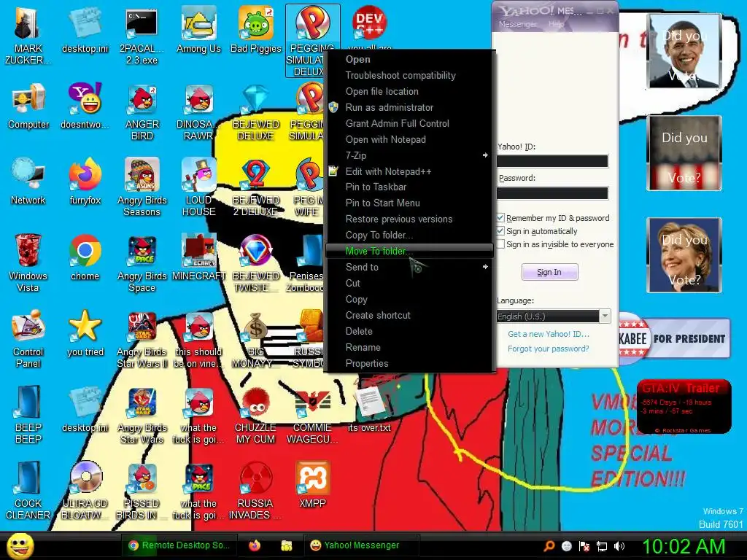
Task: Switch to Remote Desktop taskbar button
Action: click(179, 545)
